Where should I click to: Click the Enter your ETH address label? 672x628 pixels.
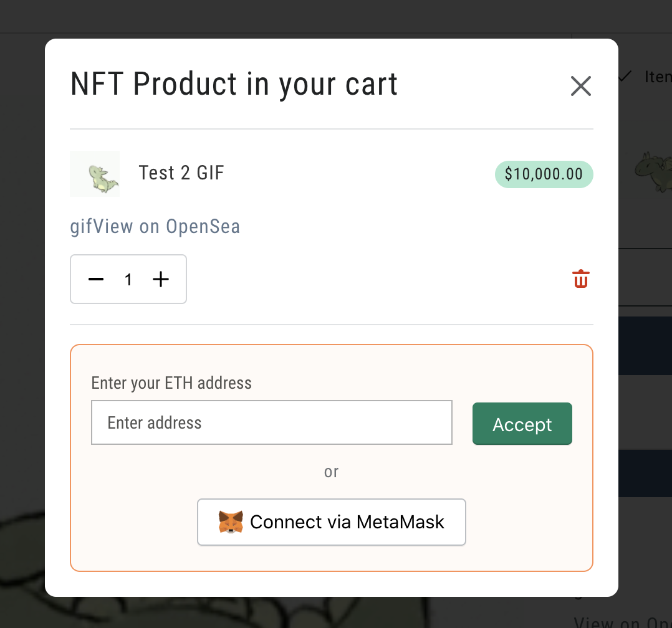point(171,383)
